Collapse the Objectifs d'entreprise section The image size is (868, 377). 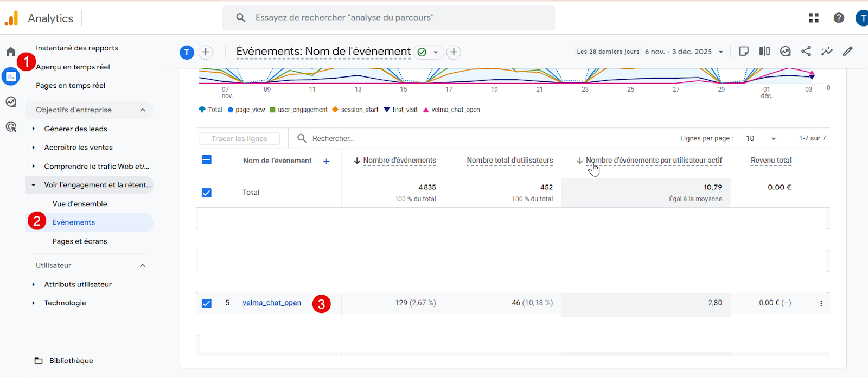pyautogui.click(x=143, y=110)
